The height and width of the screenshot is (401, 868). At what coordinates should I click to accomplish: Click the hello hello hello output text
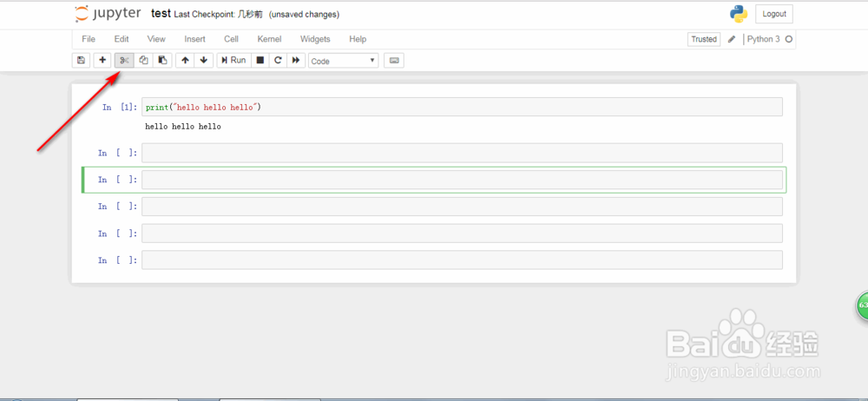click(182, 127)
